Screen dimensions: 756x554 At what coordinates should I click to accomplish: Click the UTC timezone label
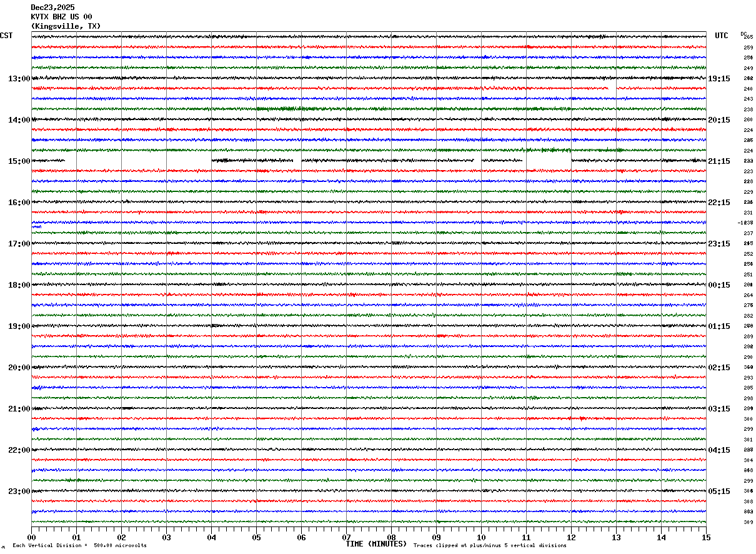[722, 36]
